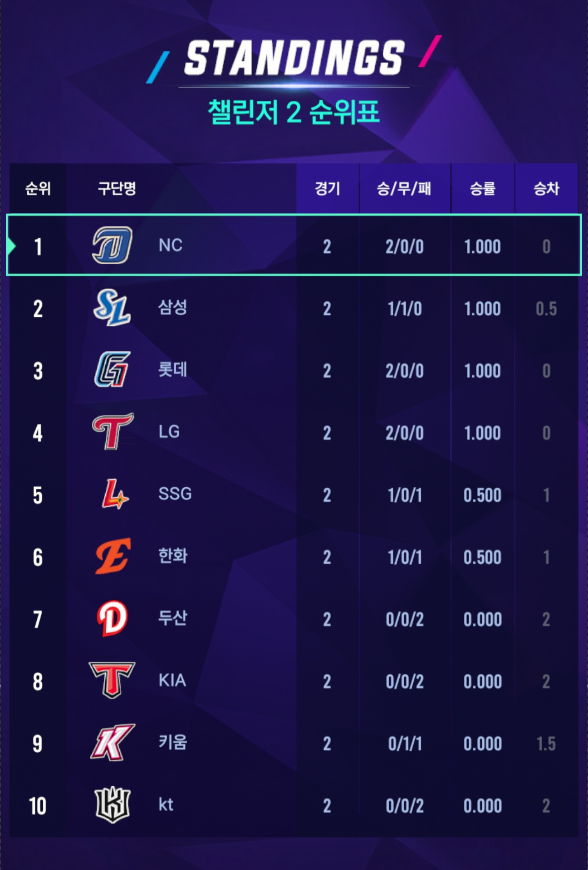Image resolution: width=588 pixels, height=870 pixels.
Task: Click the 구단명 column header
Action: pyautogui.click(x=117, y=189)
